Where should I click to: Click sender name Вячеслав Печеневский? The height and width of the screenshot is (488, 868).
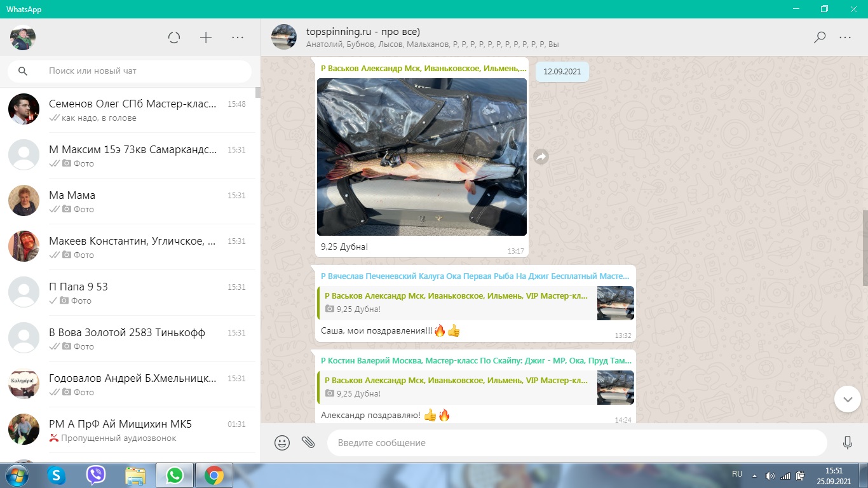[475, 276]
